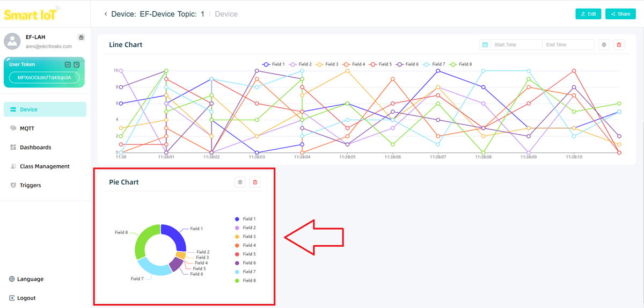This screenshot has width=644, height=308.
Task: Toggle Field 1 series in line chart legend
Action: (x=274, y=64)
